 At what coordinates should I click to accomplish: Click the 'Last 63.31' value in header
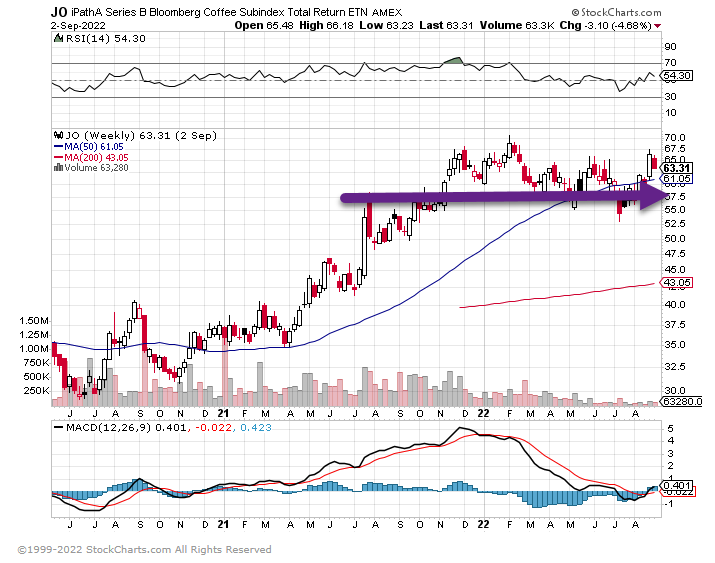446,26
